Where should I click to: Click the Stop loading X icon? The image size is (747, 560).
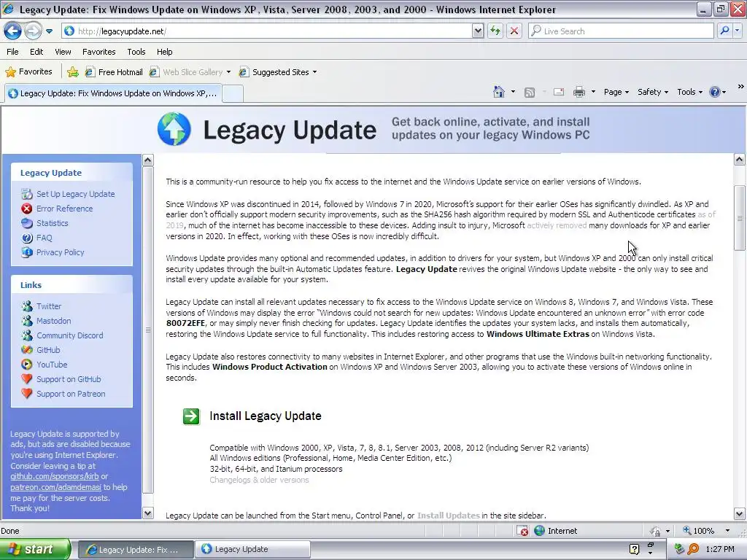coord(514,31)
